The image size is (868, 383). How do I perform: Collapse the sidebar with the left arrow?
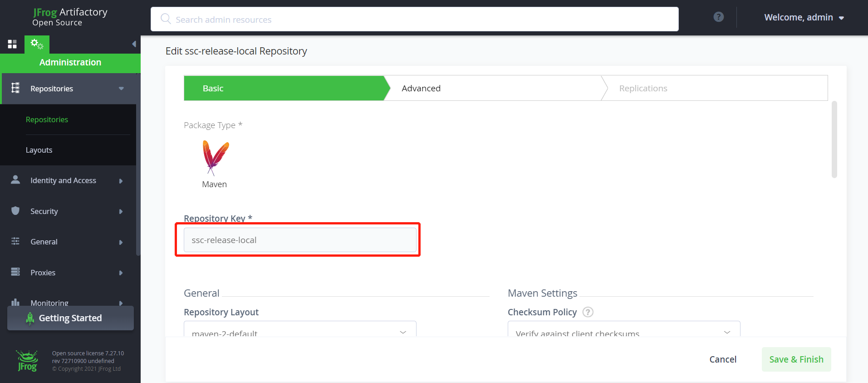coord(134,44)
